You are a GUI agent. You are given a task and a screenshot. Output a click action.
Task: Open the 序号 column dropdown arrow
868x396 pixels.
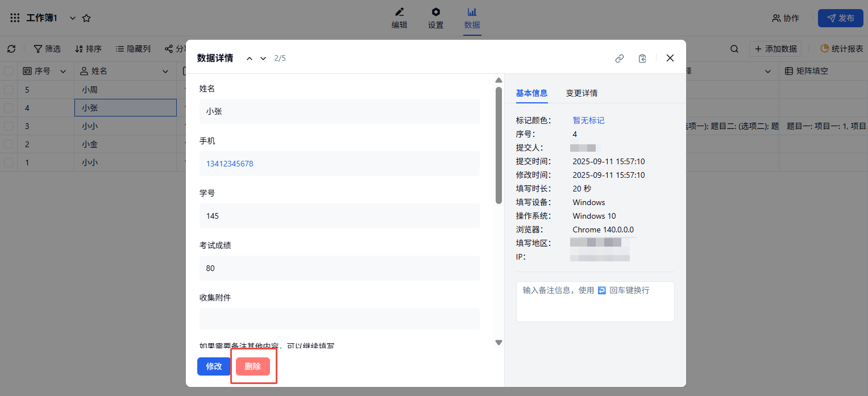click(63, 71)
